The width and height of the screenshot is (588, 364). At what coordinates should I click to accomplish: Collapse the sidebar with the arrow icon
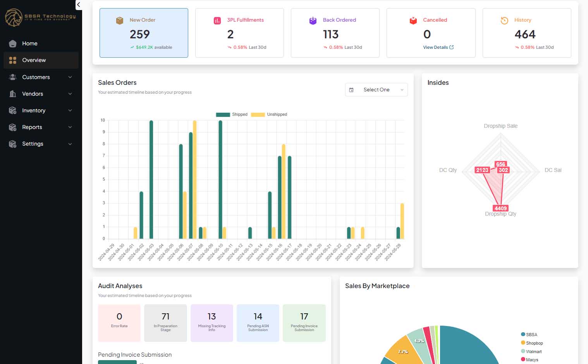[x=79, y=5]
